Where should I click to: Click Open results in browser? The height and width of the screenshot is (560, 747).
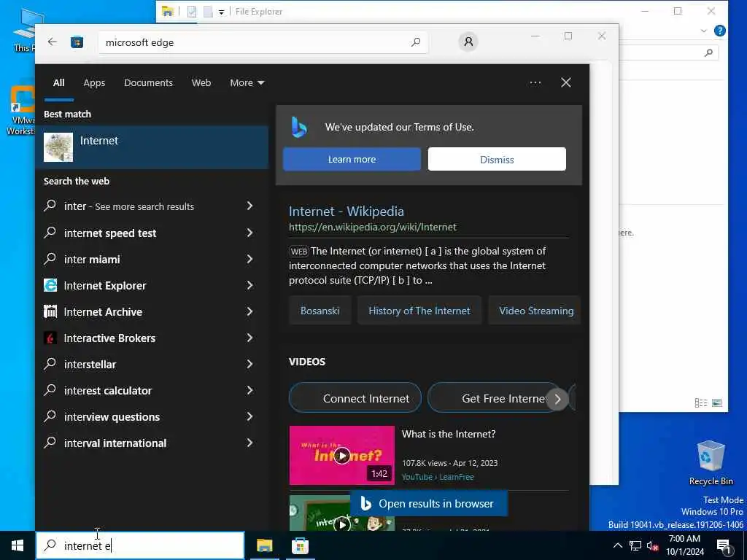point(429,503)
